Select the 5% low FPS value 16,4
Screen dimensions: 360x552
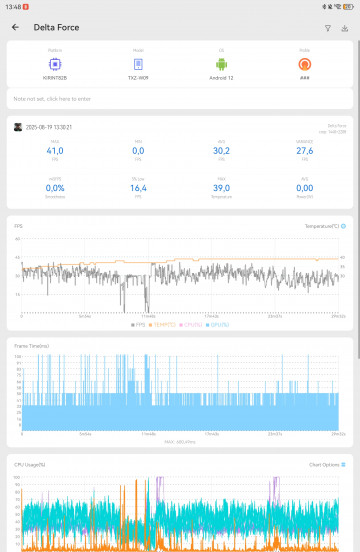point(138,188)
